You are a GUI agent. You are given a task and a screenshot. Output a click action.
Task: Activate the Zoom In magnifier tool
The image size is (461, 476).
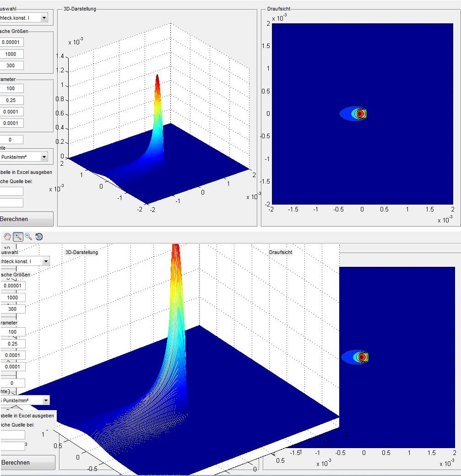tap(18, 237)
